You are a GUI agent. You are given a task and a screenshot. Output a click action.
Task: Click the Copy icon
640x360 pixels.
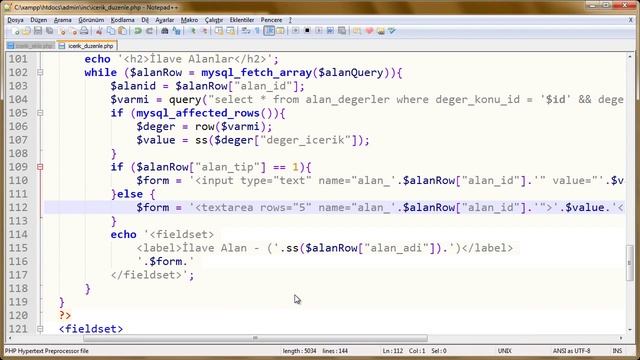tap(111, 31)
